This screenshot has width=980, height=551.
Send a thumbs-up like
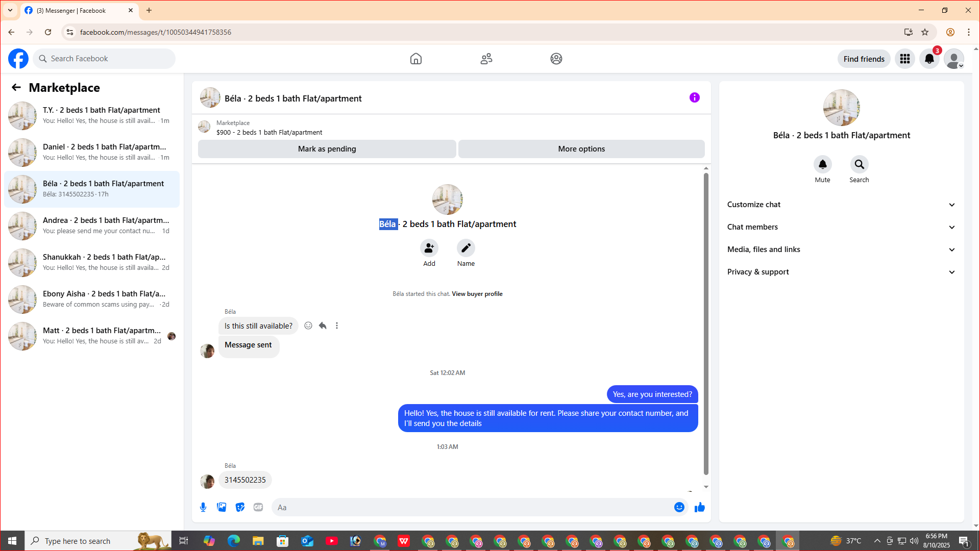coord(699,507)
